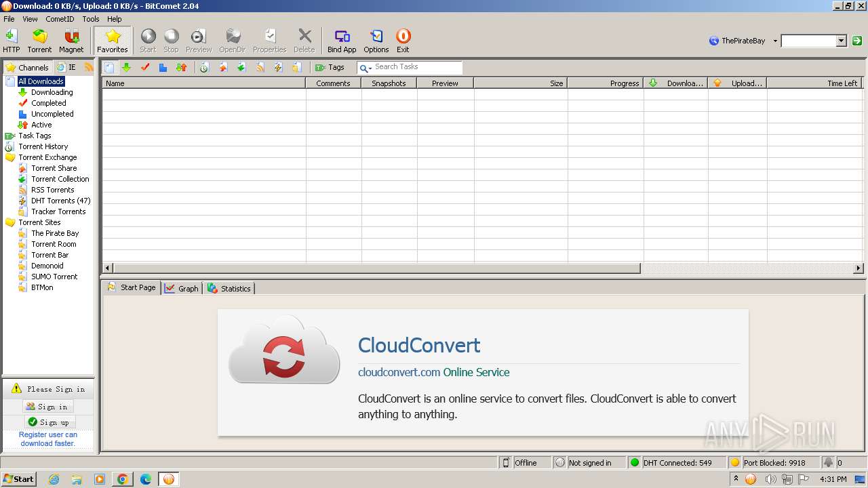The width and height of the screenshot is (868, 488).
Task: Filter tasks by active up-down arrows
Action: coord(181,67)
